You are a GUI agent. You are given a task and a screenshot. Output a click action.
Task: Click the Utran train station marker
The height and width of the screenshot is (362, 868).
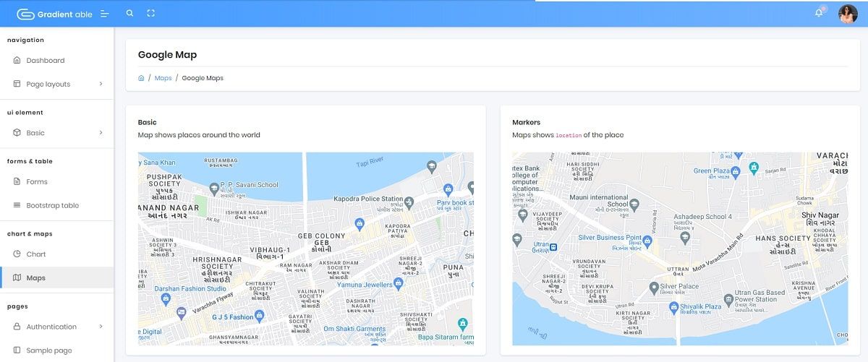click(x=553, y=247)
